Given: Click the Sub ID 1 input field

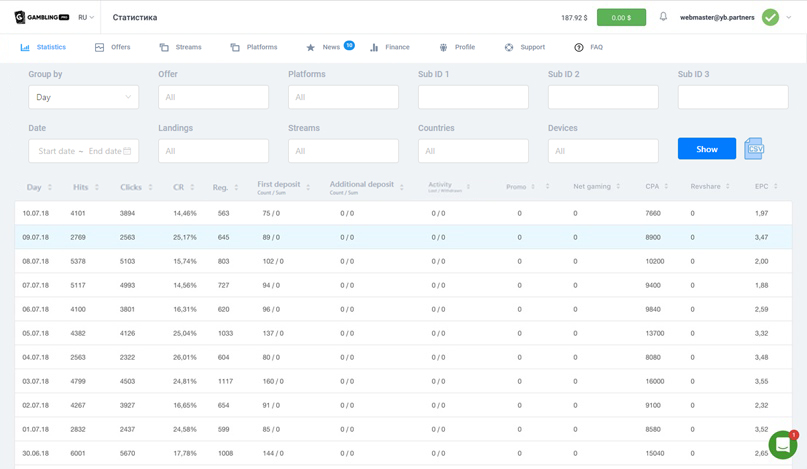Looking at the screenshot, I should click(x=473, y=97).
